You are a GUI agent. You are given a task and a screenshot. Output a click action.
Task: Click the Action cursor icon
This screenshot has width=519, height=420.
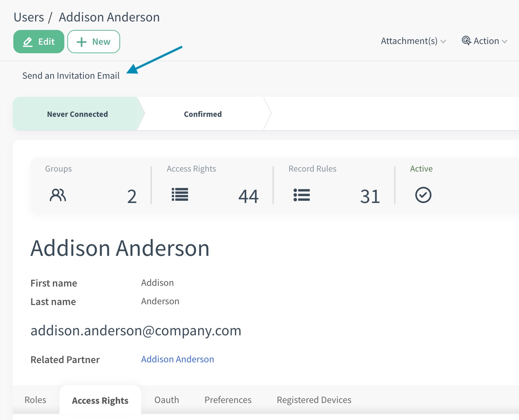click(466, 41)
